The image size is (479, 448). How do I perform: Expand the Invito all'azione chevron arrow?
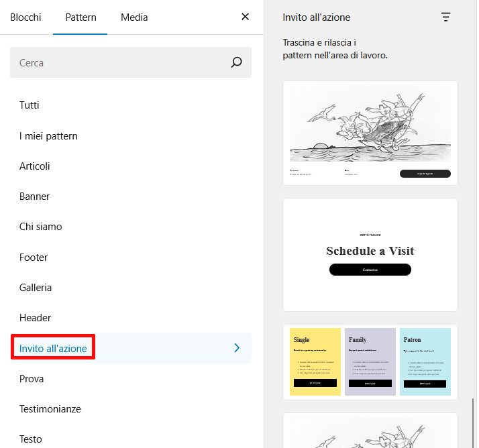point(237,348)
